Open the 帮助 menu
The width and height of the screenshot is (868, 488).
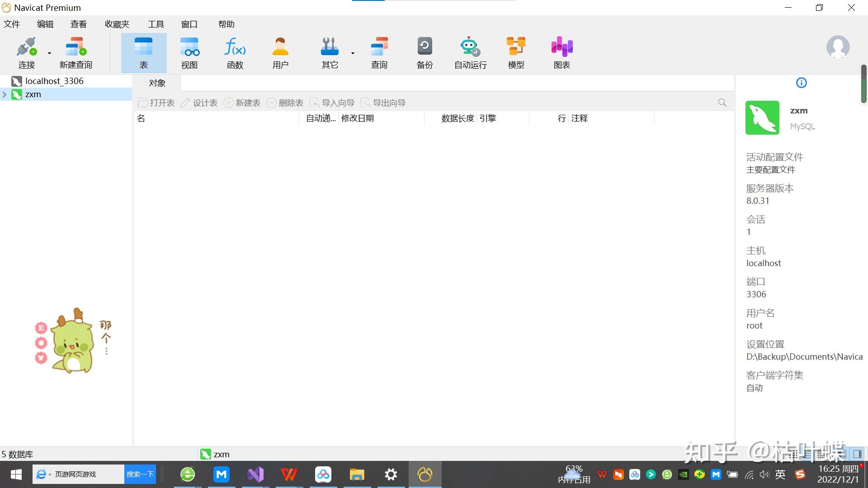(226, 24)
